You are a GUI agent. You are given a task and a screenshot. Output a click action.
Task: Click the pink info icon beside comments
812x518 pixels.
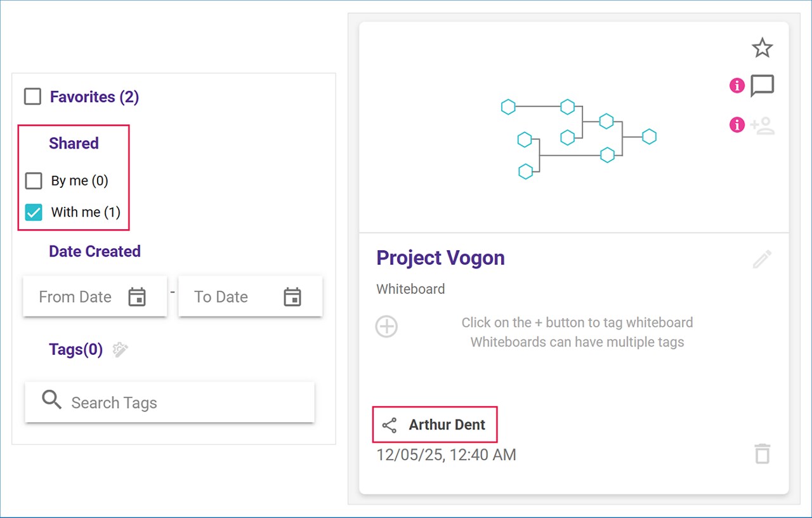pyautogui.click(x=737, y=85)
